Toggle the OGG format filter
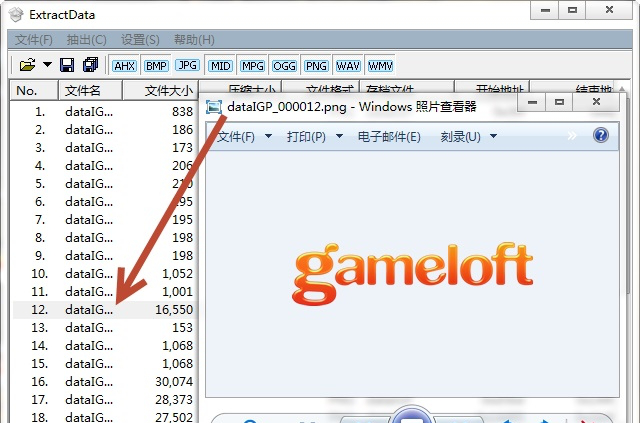The height and width of the screenshot is (439, 640). click(x=284, y=66)
